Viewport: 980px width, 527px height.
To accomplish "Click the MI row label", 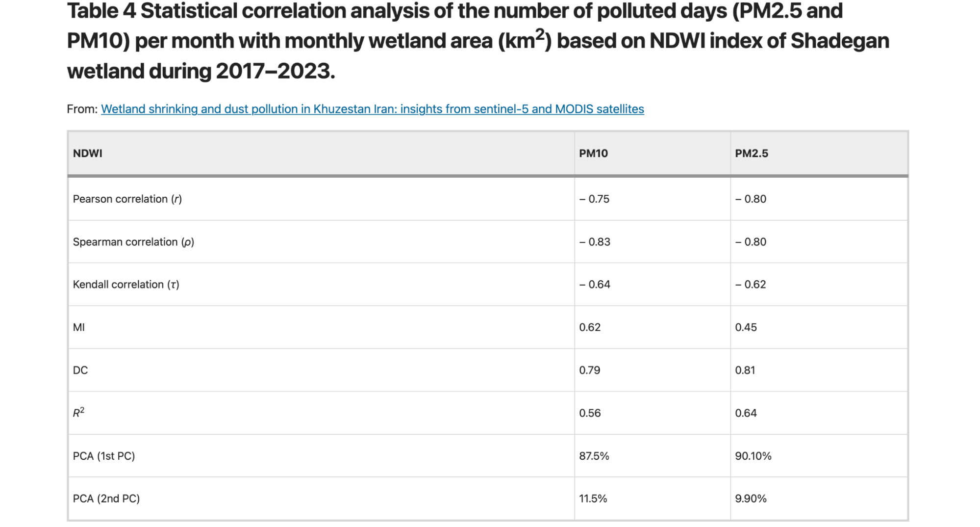I will 78,327.
